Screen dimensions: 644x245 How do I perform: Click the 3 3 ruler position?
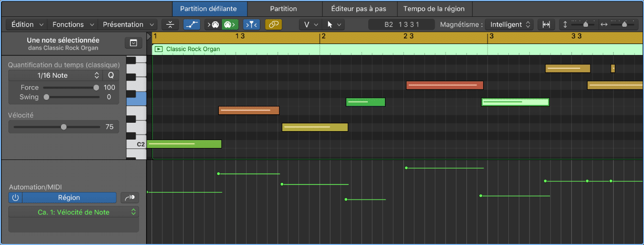576,36
